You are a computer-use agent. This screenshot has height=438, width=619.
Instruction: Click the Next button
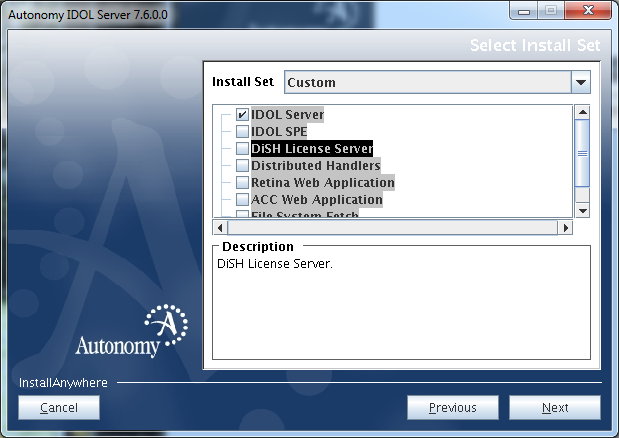[555, 408]
